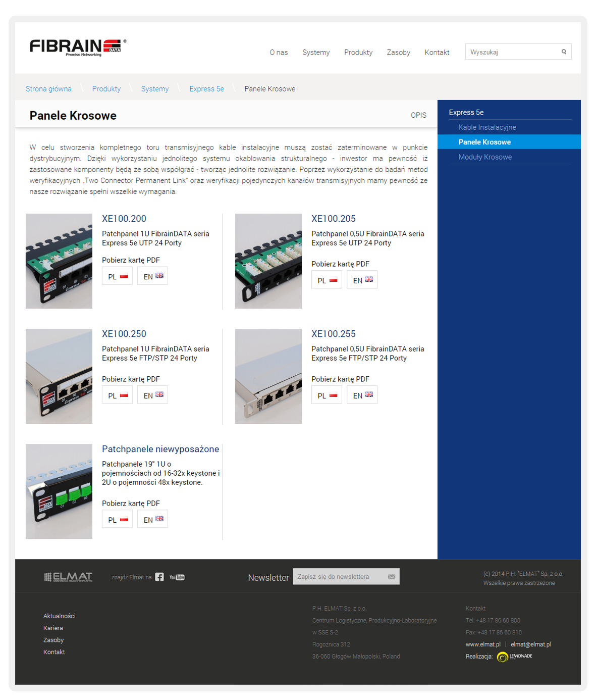Open Elmat's YouTube channel icon
This screenshot has width=596, height=700.
pos(177,577)
